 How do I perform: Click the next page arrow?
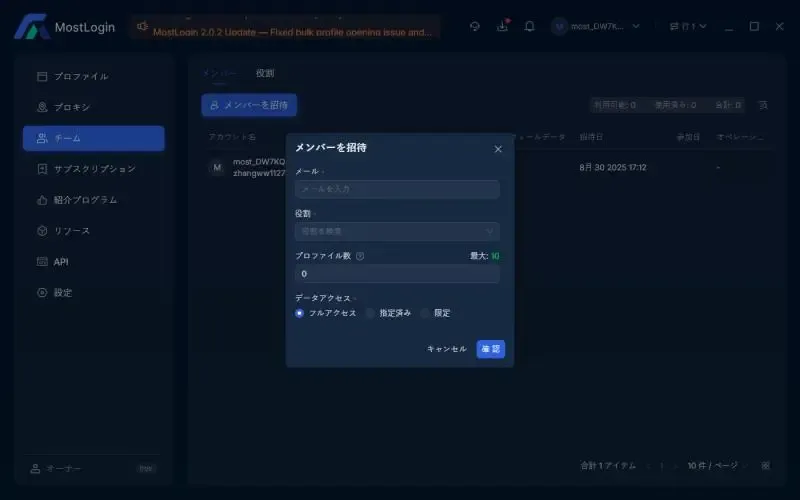click(675, 466)
